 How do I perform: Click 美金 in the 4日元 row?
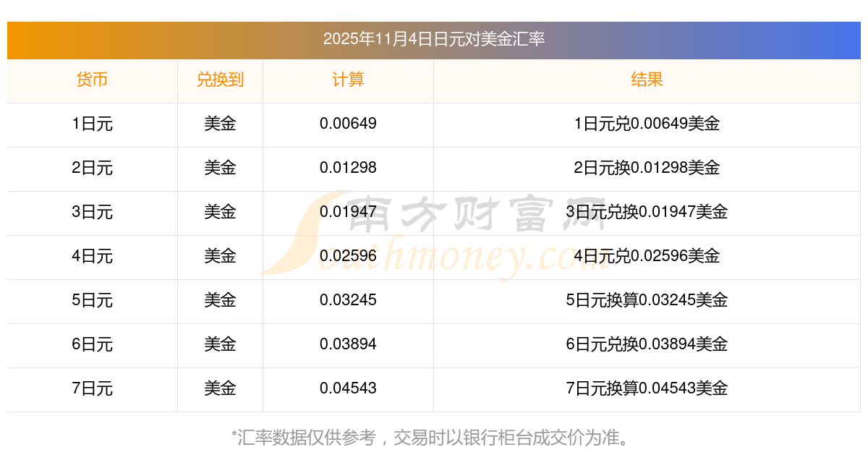click(220, 256)
